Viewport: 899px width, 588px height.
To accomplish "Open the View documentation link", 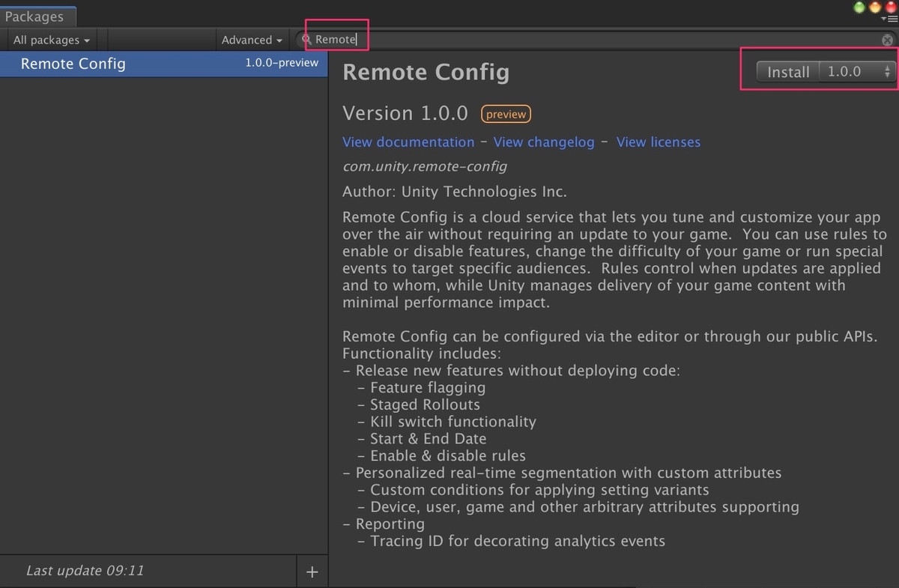I will (x=408, y=142).
